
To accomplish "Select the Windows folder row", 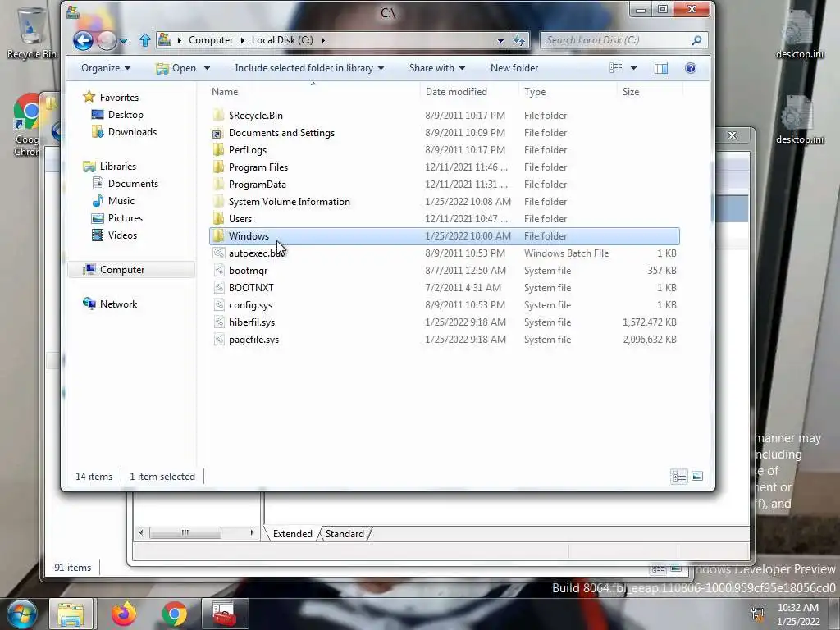I will coord(444,235).
